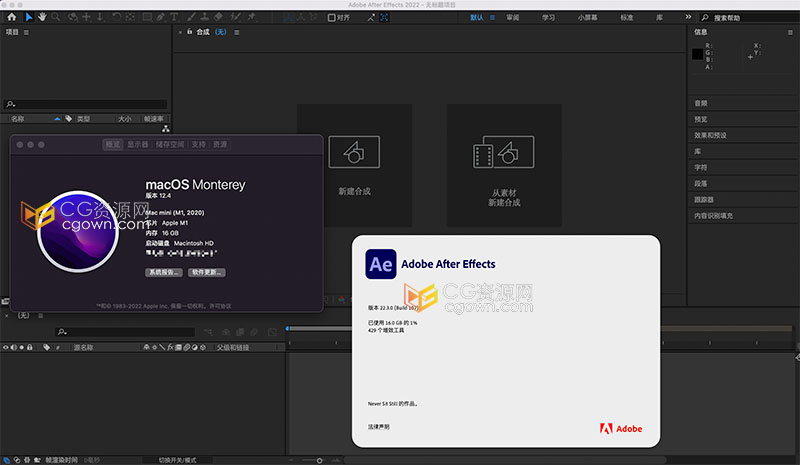Click the fx effects switch header icon

[x=170, y=347]
